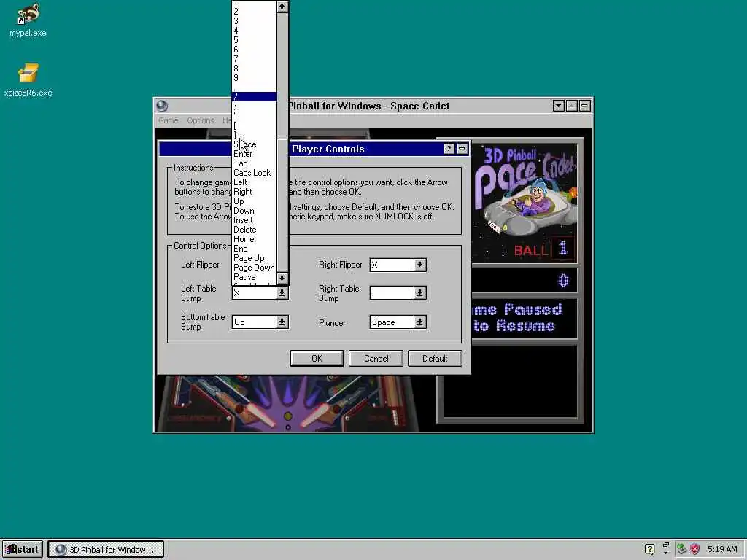Collapse the Left Table Bump dropdown via its arrow
Image resolution: width=747 pixels, height=560 pixels.
[282, 293]
